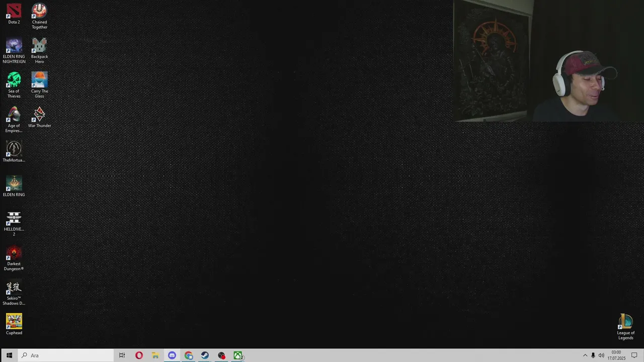Viewport: 644px width, 362px height.
Task: Open the Dota 2 desktop shortcut
Action: click(14, 14)
